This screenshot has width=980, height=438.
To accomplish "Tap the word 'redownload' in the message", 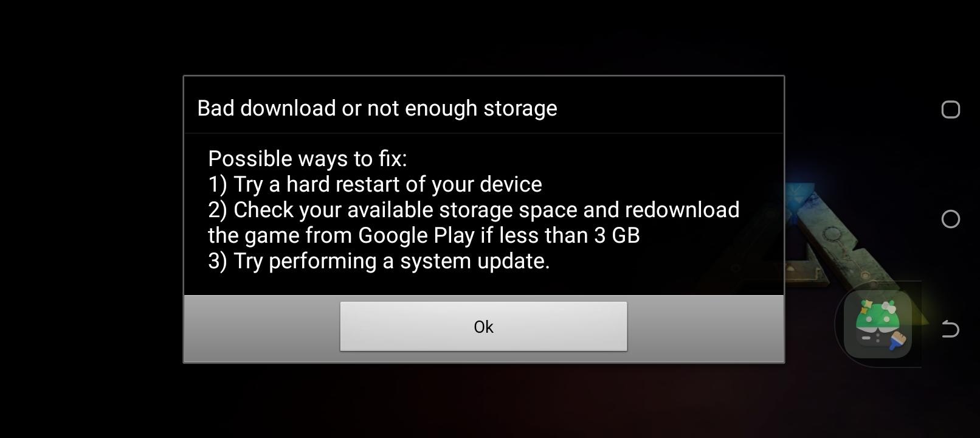I will click(682, 210).
